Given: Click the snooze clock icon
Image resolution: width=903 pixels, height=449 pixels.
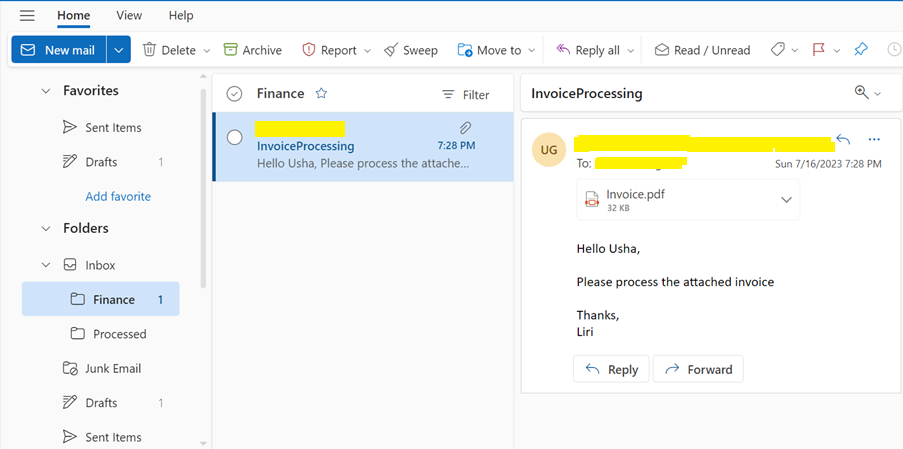Looking at the screenshot, I should coord(894,50).
